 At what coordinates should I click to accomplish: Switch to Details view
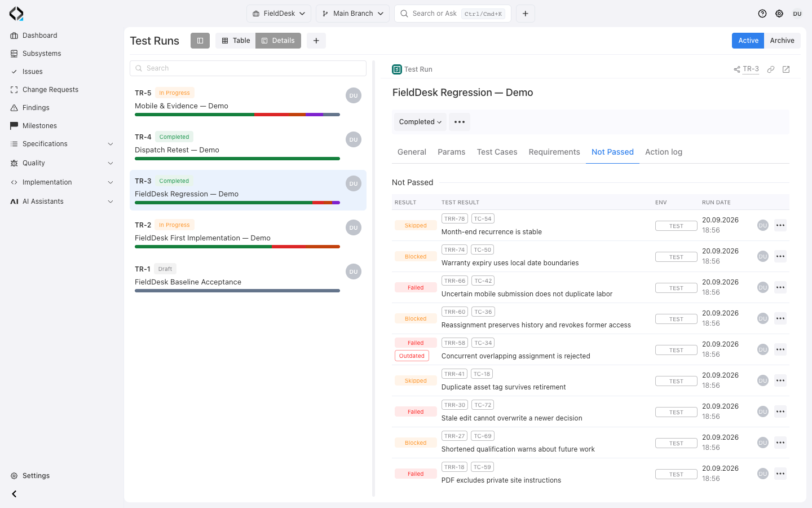pyautogui.click(x=278, y=41)
